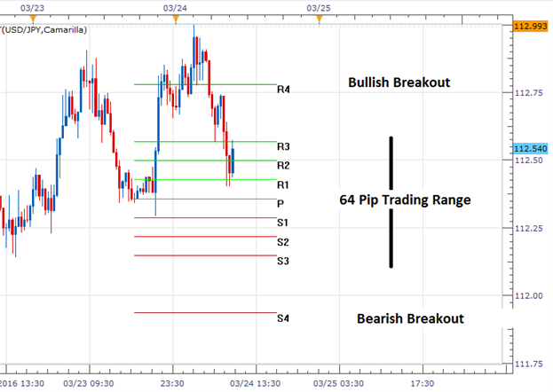Screen dimensions: 553x392
Task: Click the green R4 resistance line
Action: (x=205, y=84)
